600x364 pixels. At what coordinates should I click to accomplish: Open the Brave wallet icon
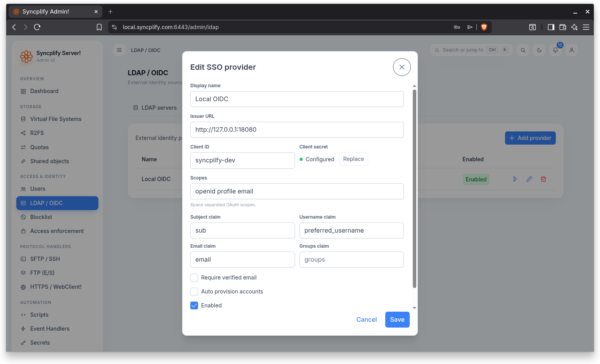tap(563, 27)
